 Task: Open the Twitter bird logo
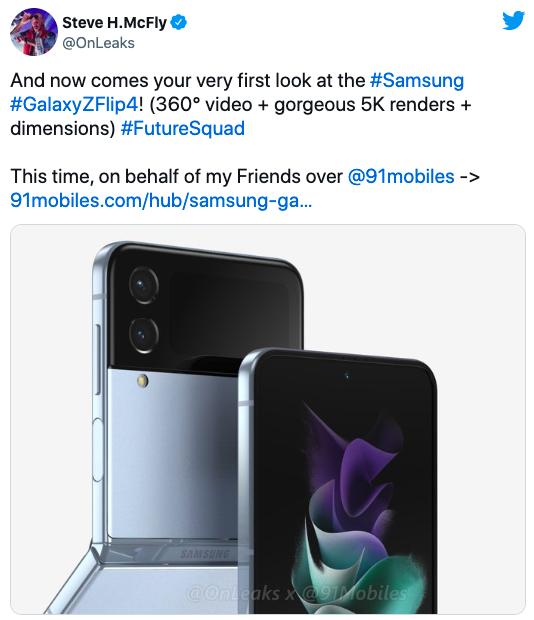(513, 21)
